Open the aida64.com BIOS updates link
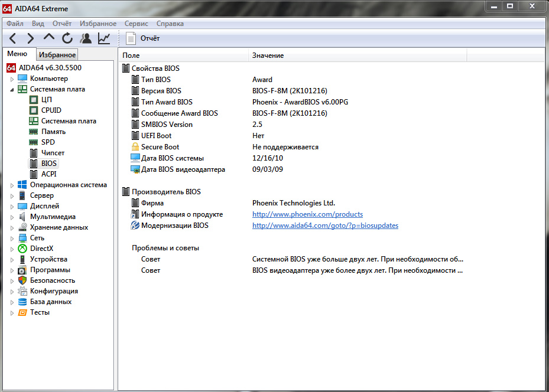 (325, 226)
